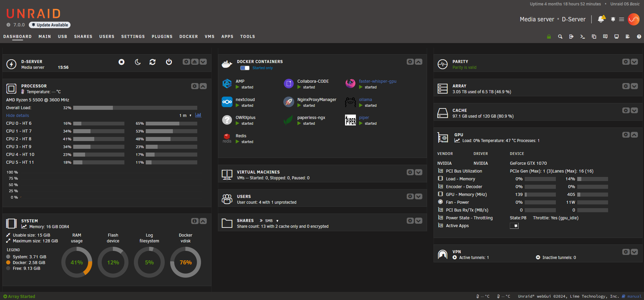
Task: Open faster-whisper-gpu container link
Action: click(378, 81)
